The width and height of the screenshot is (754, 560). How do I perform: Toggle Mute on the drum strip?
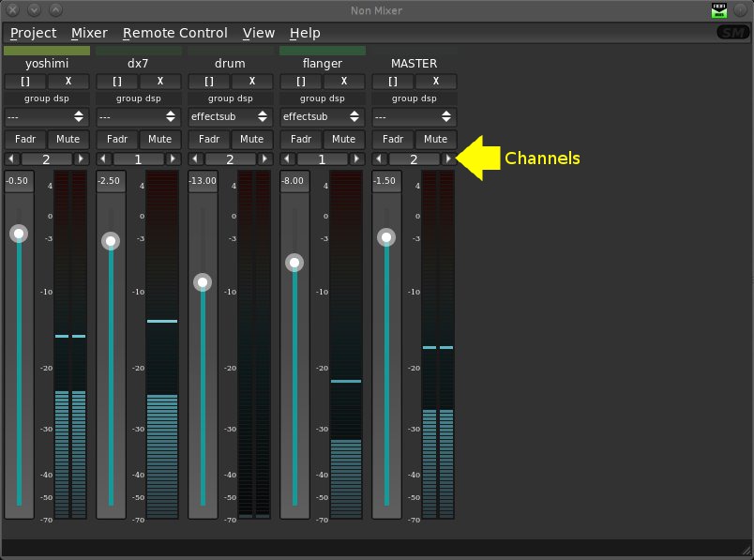click(251, 139)
